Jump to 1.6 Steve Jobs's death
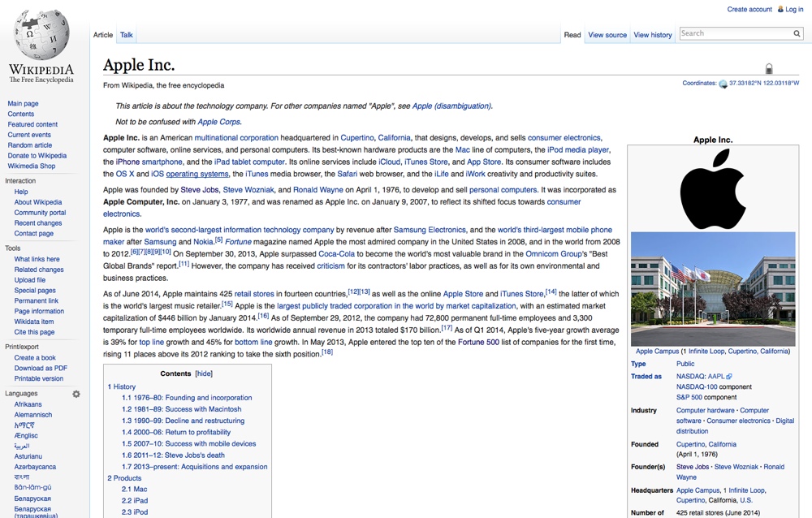The width and height of the screenshot is (812, 518). pos(173,455)
